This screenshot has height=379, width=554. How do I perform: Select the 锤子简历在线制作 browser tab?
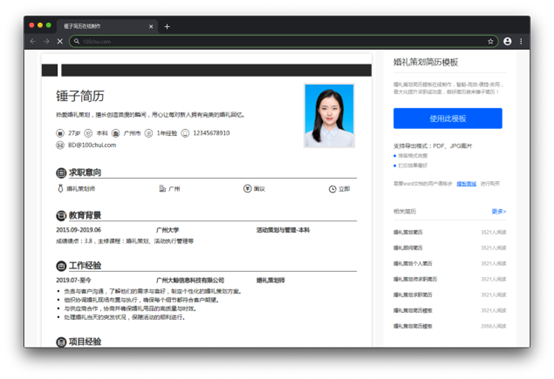coord(107,26)
